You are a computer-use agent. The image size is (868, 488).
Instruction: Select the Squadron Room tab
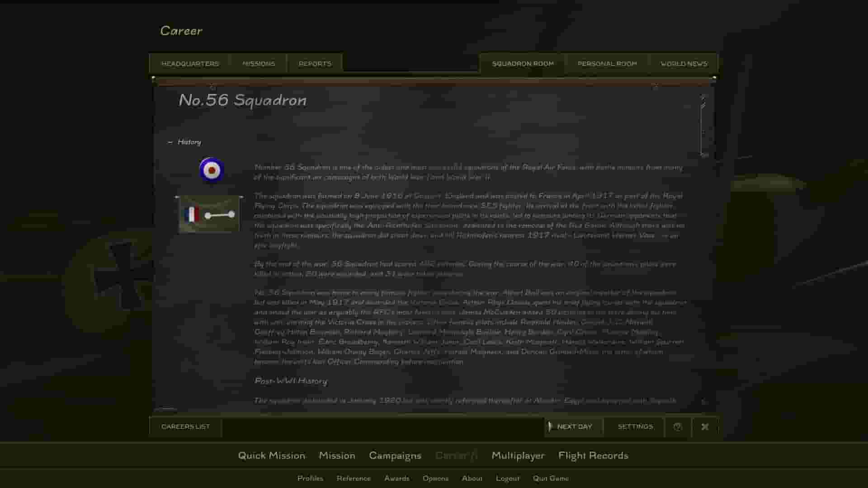point(523,64)
